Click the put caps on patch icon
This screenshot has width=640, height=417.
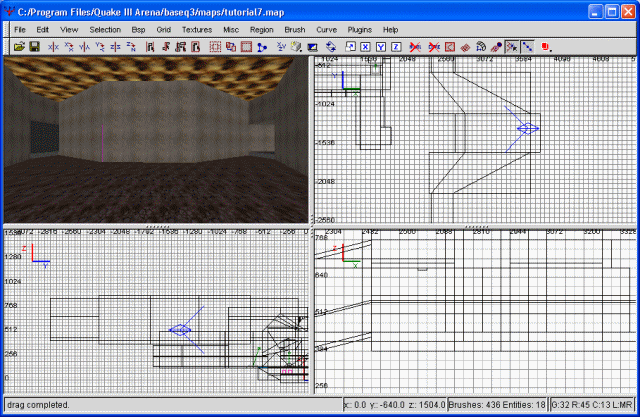click(496, 47)
